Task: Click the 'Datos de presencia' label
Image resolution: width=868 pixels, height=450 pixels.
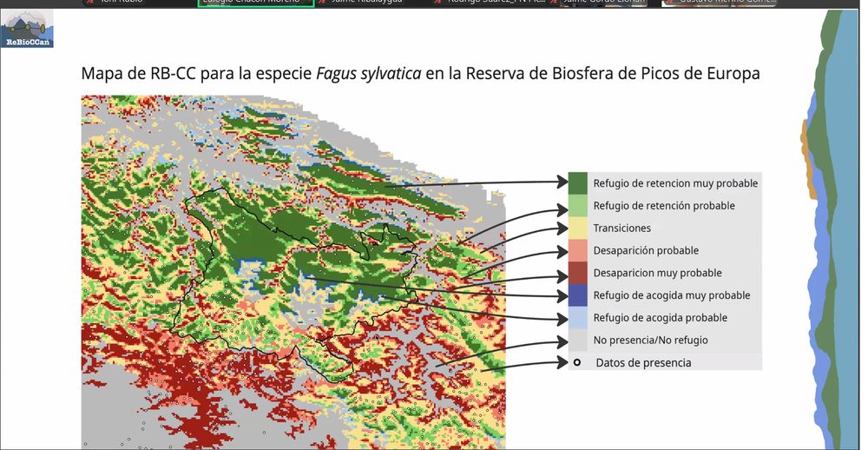Action: pos(644,363)
